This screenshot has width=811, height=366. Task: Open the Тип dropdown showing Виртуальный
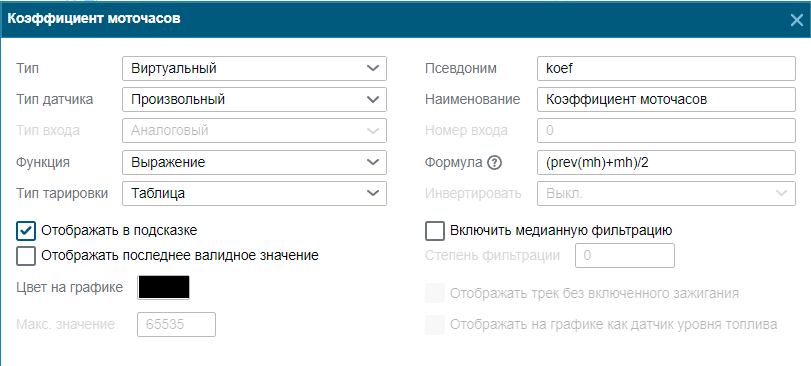254,69
